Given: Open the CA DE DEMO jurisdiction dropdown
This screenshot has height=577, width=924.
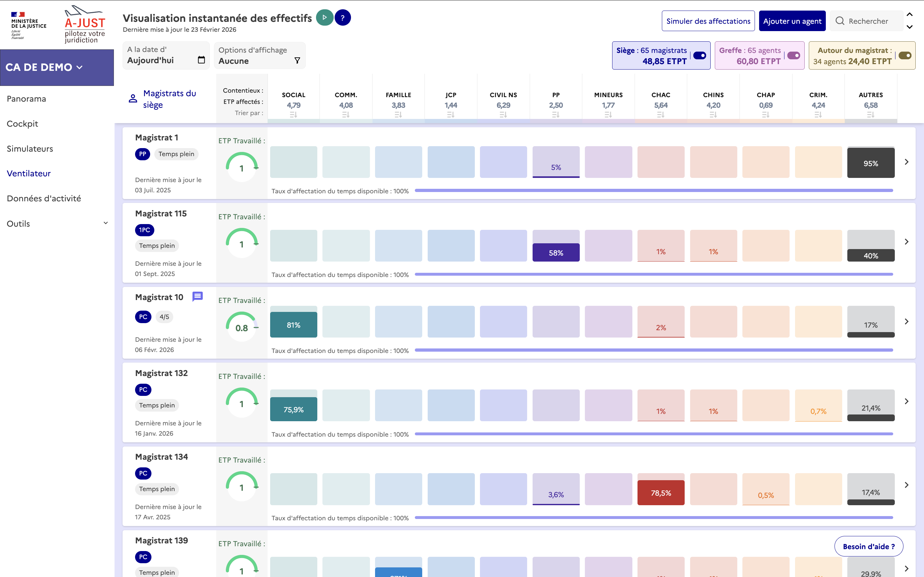Looking at the screenshot, I should (44, 67).
